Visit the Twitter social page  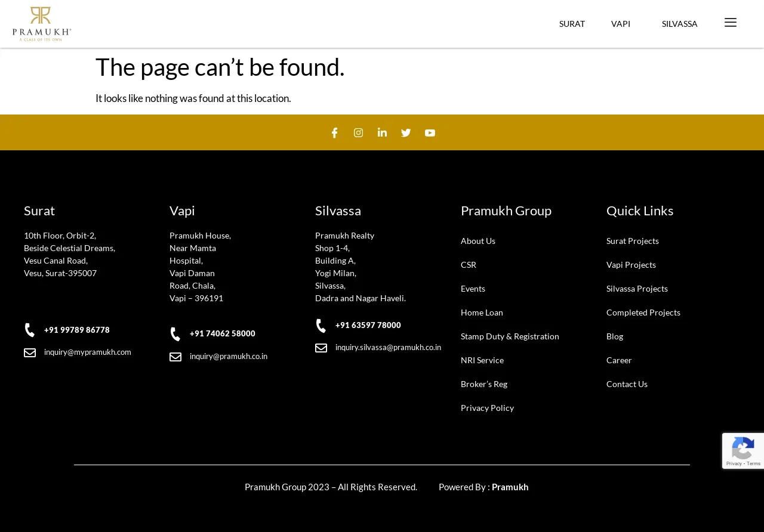[x=406, y=133]
